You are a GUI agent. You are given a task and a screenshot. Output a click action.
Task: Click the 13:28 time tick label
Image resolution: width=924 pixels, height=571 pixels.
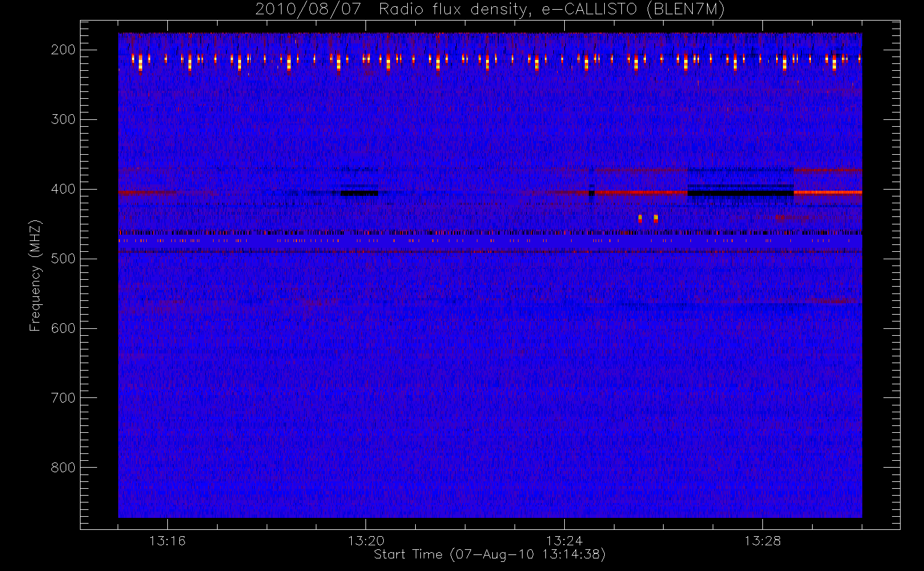[x=762, y=541]
